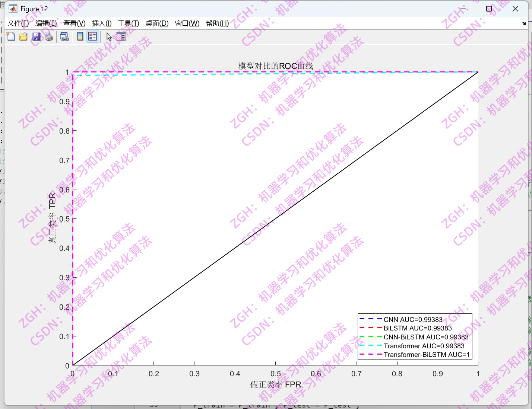This screenshot has width=532, height=409.
Task: Enable plot data linking with the chain icon
Action: (64, 36)
